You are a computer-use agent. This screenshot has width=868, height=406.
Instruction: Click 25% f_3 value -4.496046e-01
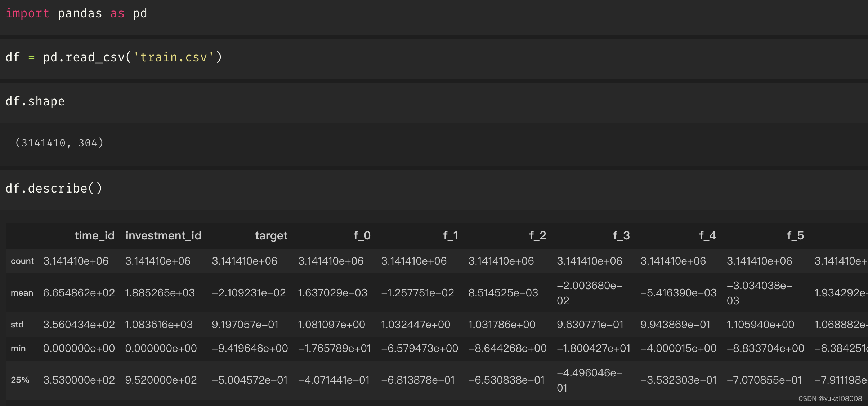tap(590, 380)
